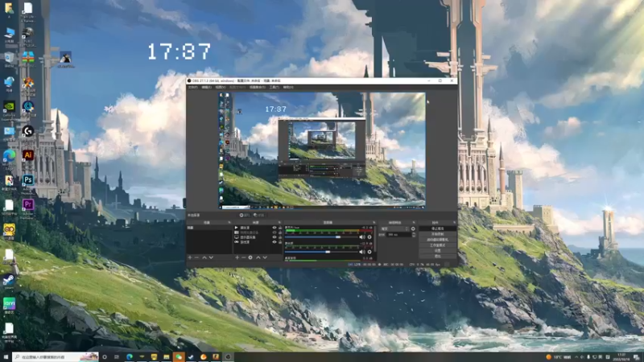Open the Tools menu in OBS
Image resolution: width=644 pixels, height=362 pixels.
click(274, 87)
